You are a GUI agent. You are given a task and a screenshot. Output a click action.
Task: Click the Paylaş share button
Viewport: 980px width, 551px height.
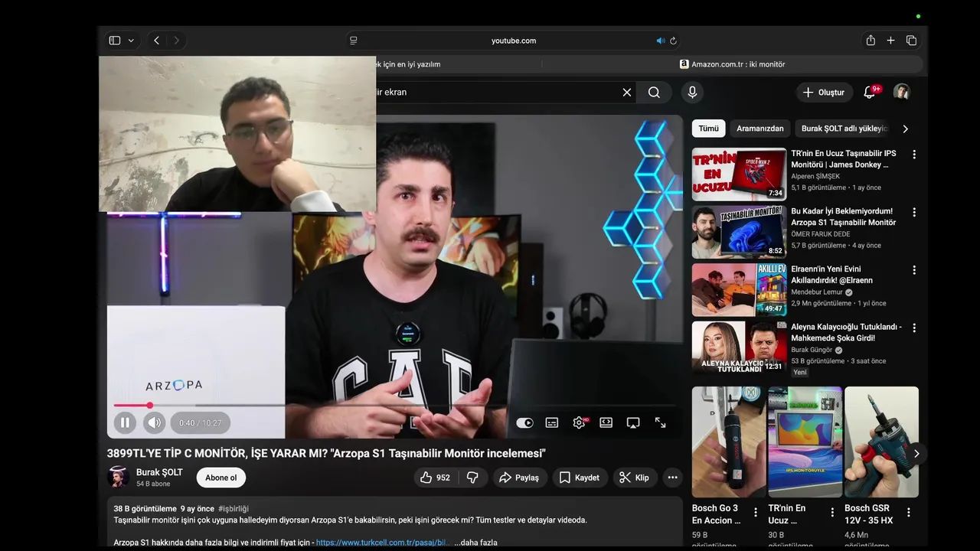click(x=520, y=478)
